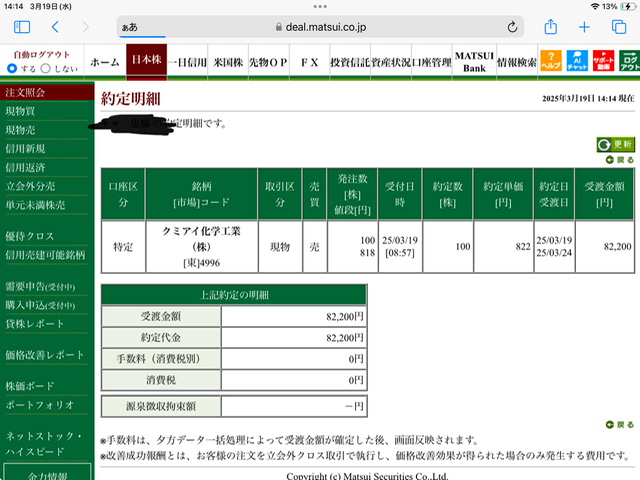Open the red サポート動画 icon
Screen dimensions: 640x480
(603, 60)
